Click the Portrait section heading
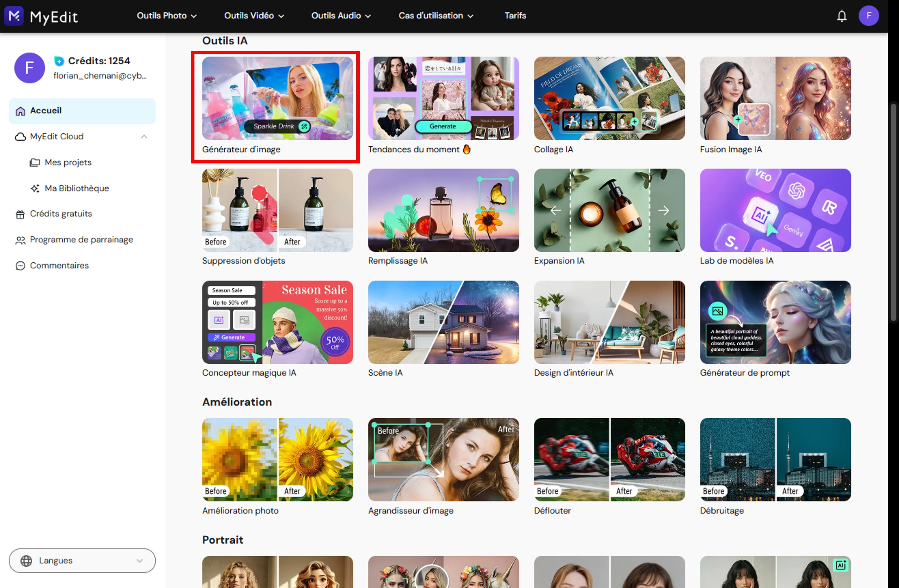Screen dimensions: 899x588 (222, 540)
